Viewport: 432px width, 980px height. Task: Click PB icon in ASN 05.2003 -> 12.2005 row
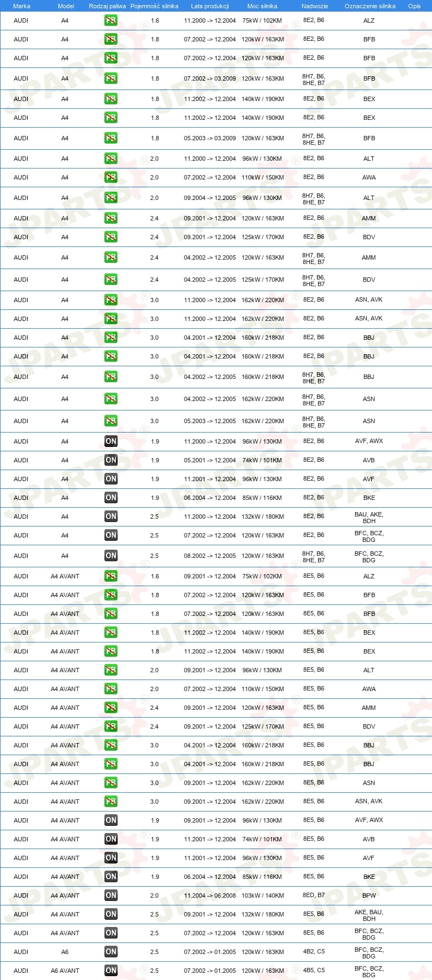111,421
